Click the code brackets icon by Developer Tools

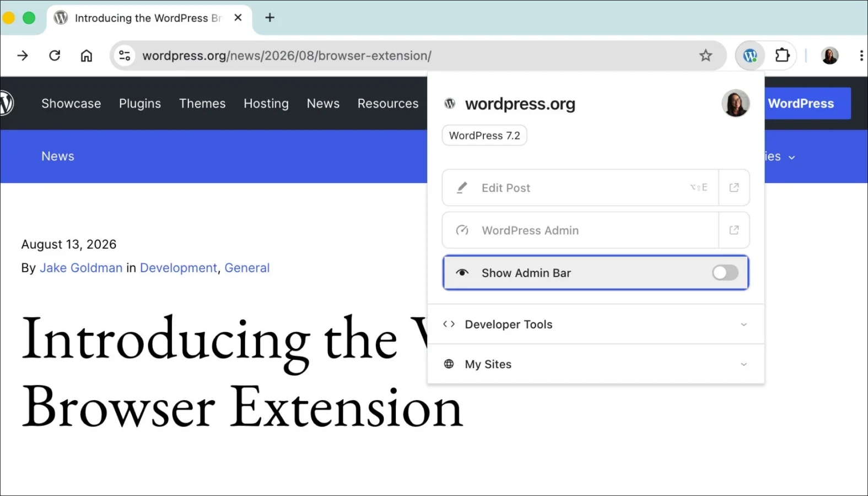click(x=449, y=324)
